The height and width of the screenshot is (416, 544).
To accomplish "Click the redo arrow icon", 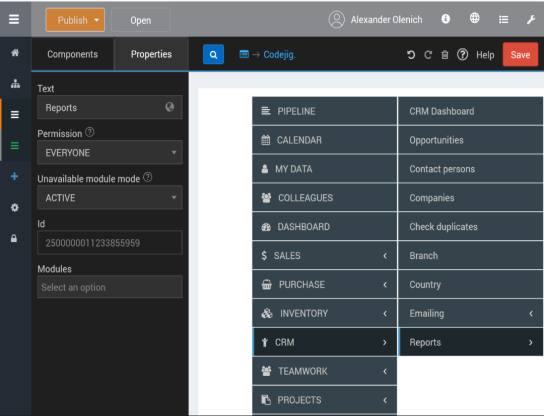I will click(x=428, y=55).
